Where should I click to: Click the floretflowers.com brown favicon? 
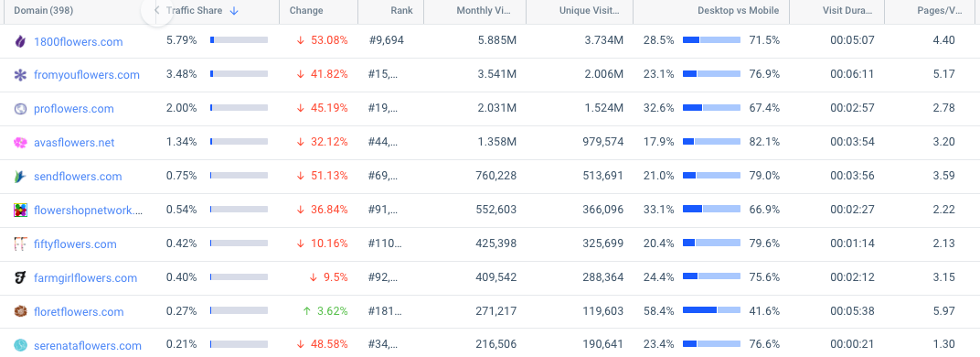pyautogui.click(x=21, y=312)
